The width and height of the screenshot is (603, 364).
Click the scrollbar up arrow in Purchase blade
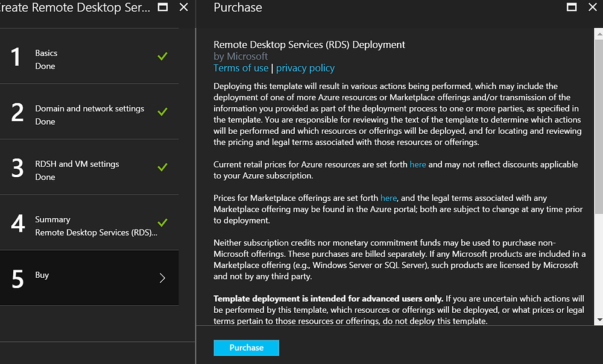pos(599,34)
